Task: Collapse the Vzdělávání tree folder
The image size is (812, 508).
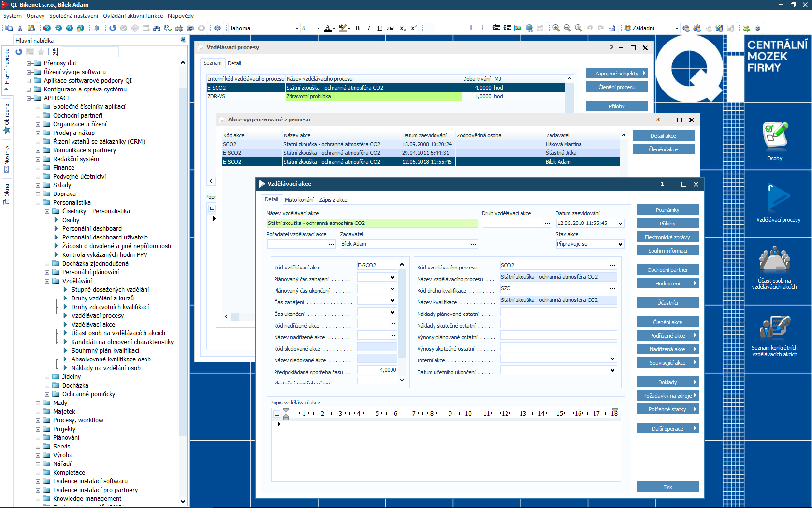Action: [48, 281]
